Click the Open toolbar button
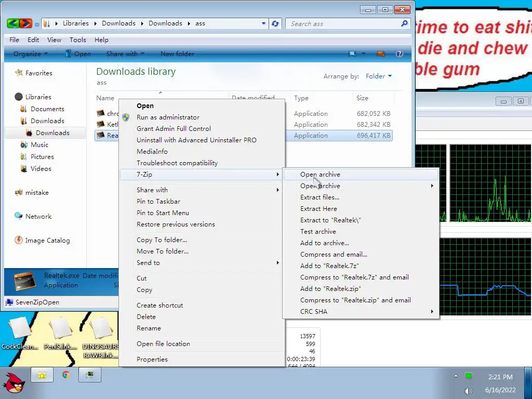Screen dimensions: 532x399 (x=78, y=54)
